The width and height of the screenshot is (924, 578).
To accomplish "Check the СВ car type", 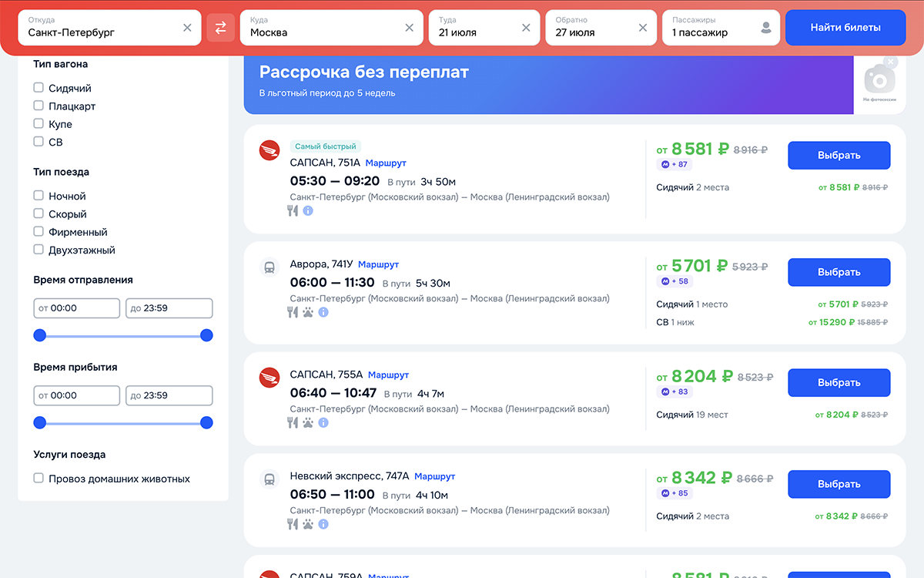I will [38, 141].
